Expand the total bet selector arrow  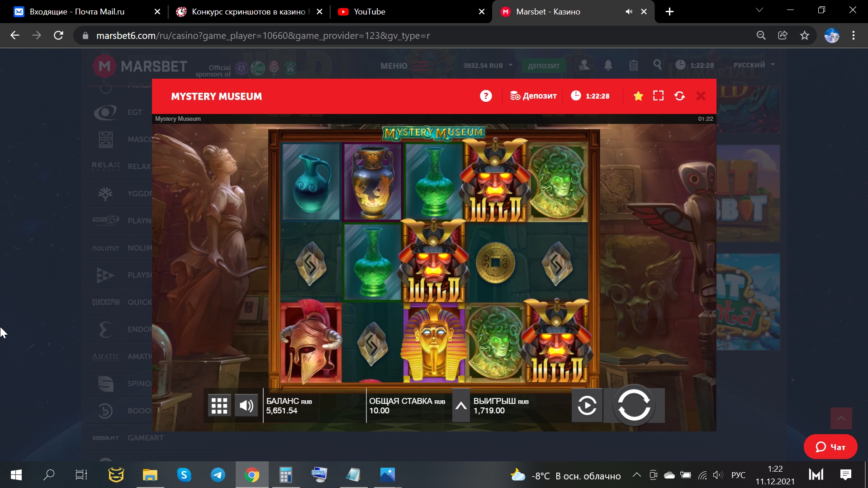(461, 406)
